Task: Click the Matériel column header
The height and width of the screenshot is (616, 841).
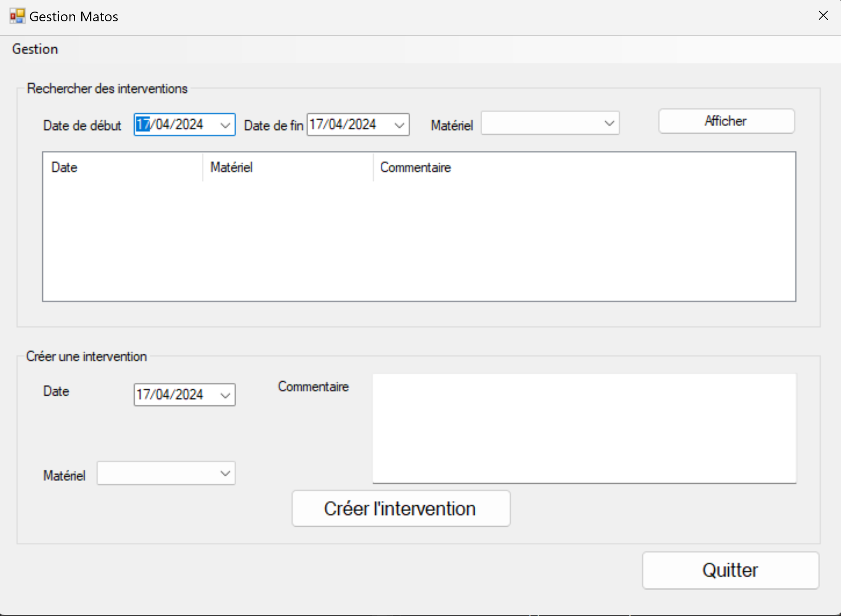Action: coord(288,167)
